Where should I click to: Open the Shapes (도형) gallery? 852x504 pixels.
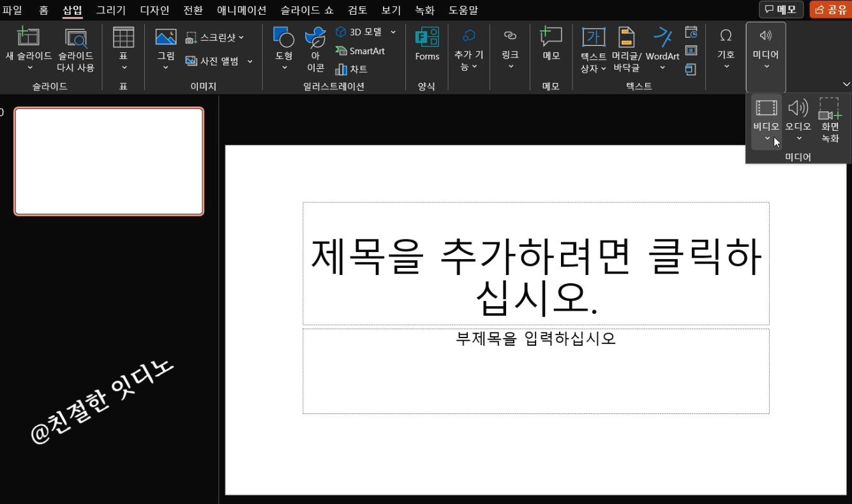pyautogui.click(x=284, y=50)
